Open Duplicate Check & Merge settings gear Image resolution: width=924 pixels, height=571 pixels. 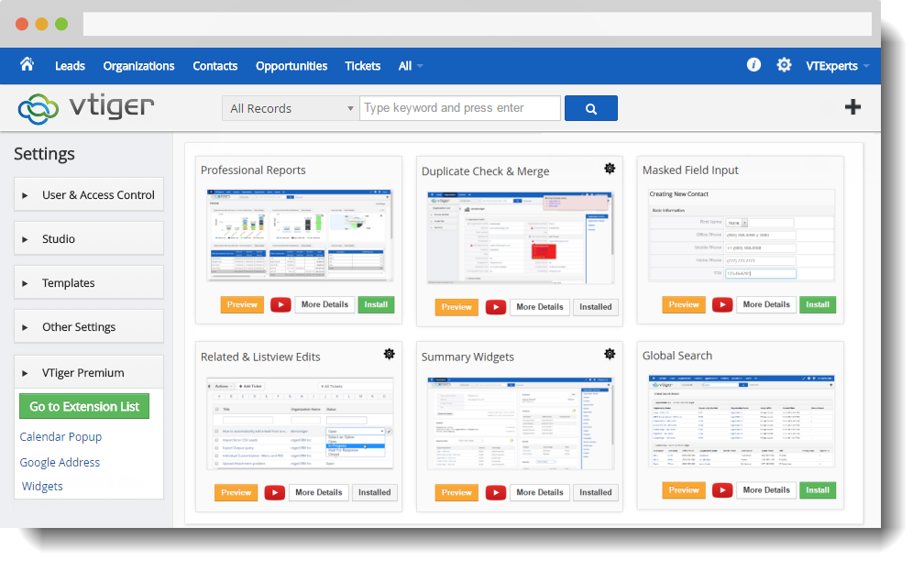tap(610, 169)
